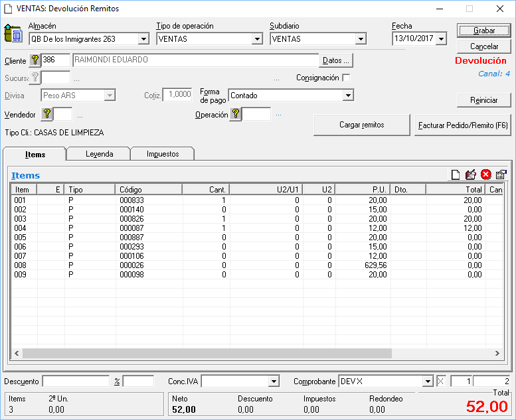Click the warehouse icon beside Almacén
The height and width of the screenshot is (420, 516).
[x=13, y=33]
